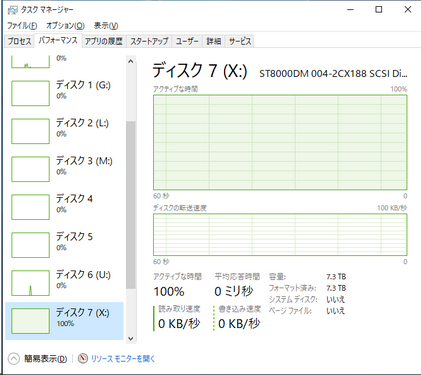Switch to the アプリの履歴 tab

[104, 41]
